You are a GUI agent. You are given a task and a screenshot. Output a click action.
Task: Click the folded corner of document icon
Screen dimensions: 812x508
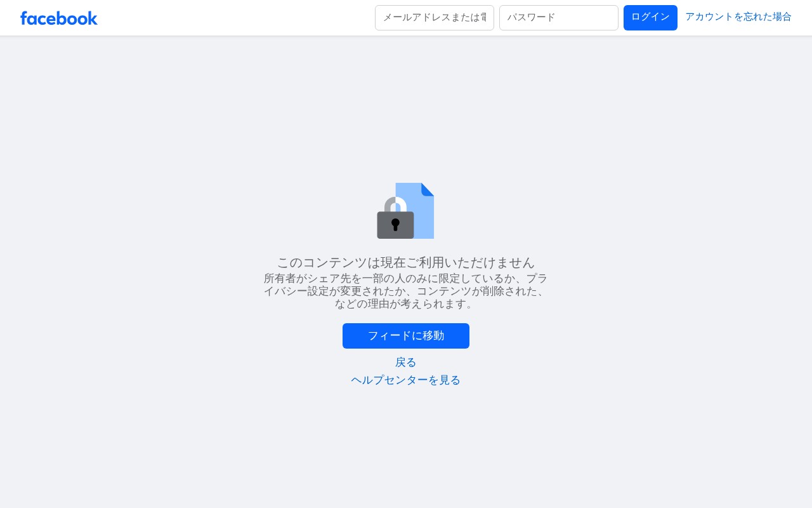(428, 189)
